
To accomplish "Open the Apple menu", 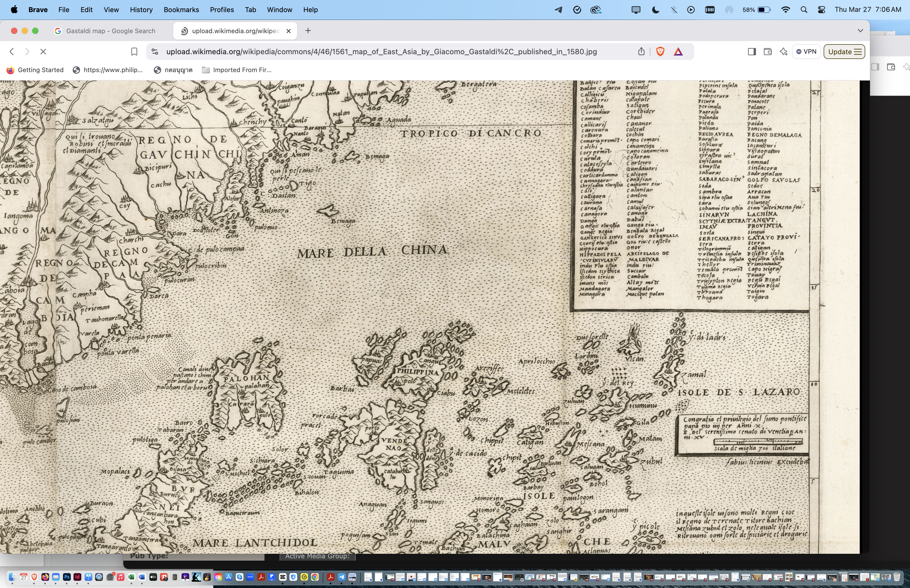I will tap(14, 9).
